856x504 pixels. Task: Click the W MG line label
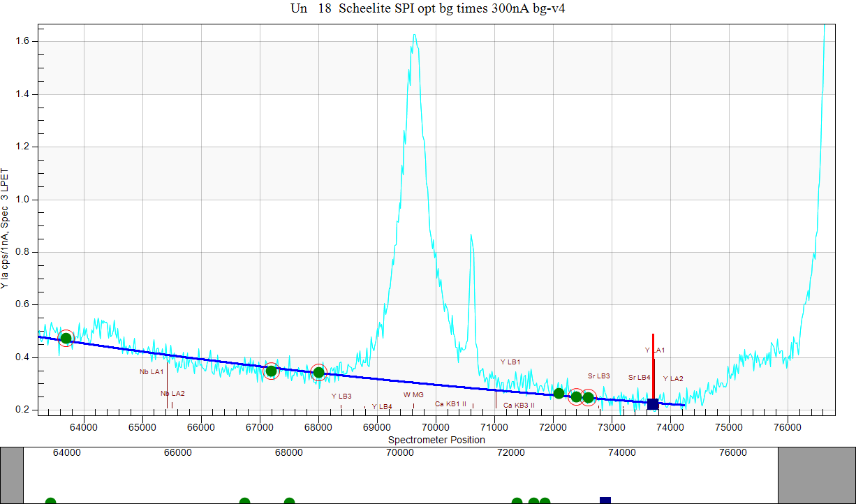413,395
